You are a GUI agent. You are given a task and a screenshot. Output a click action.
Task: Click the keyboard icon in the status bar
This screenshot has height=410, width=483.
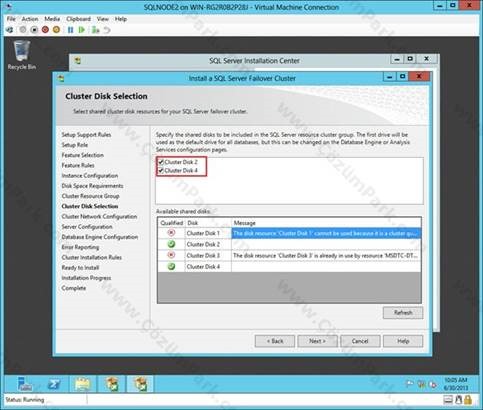(x=448, y=400)
